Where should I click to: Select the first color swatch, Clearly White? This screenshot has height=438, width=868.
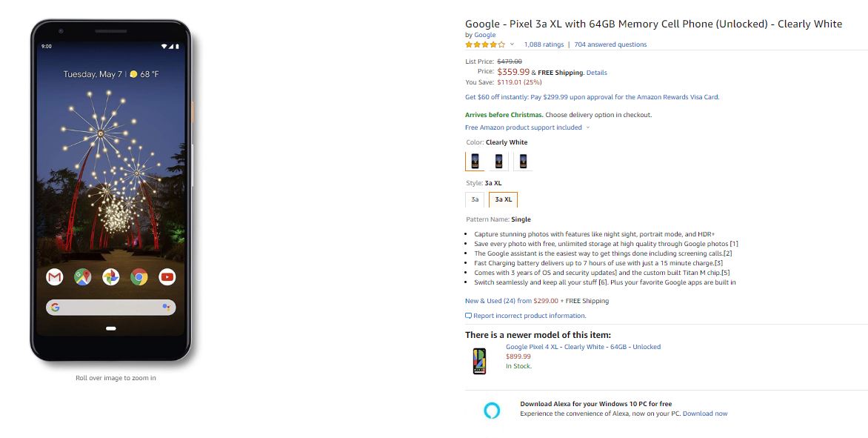click(x=475, y=161)
